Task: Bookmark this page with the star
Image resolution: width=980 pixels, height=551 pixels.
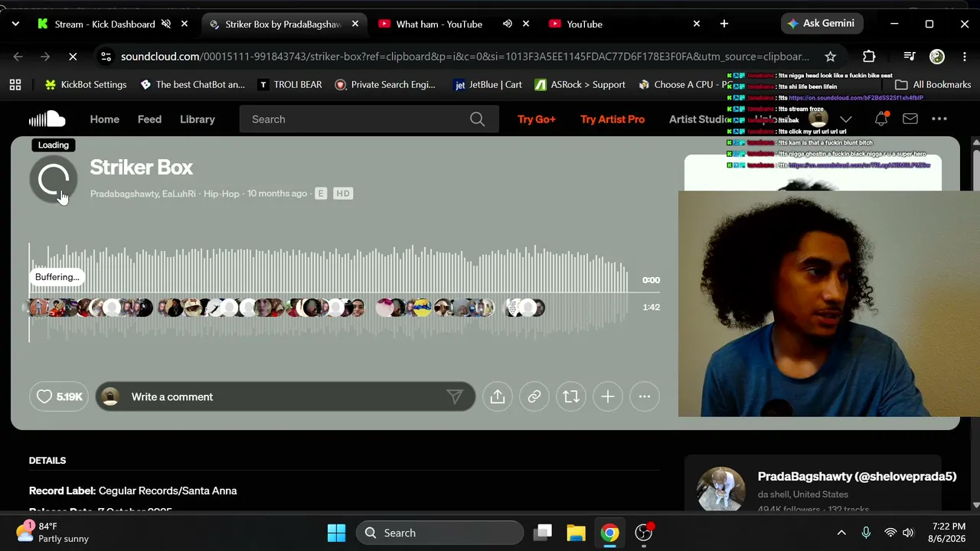Action: coord(831,57)
